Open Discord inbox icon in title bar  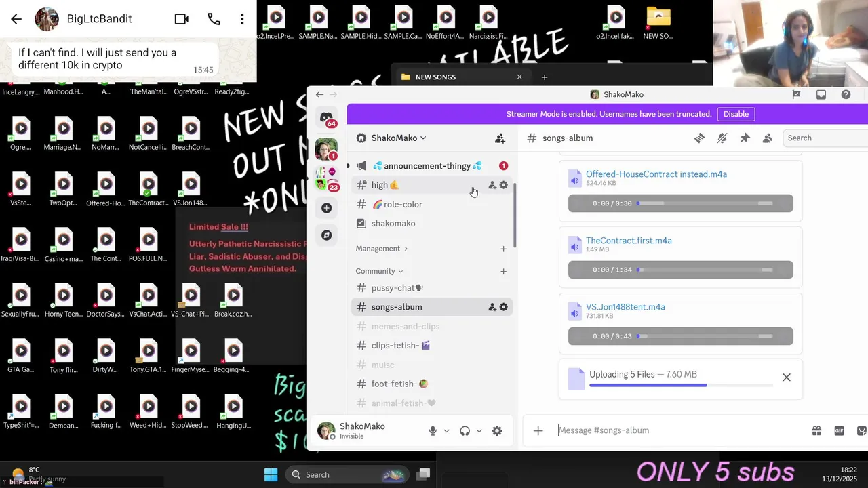click(821, 95)
